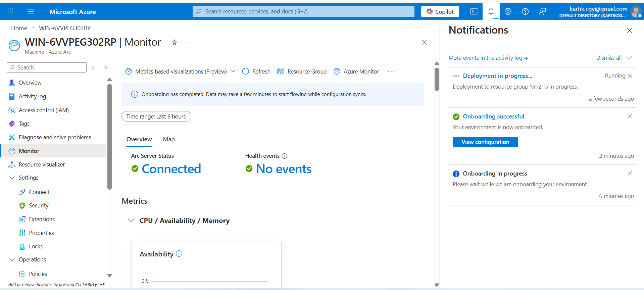The height and width of the screenshot is (290, 644).
Task: Collapse CPU / Availability / Memory section
Action: (x=131, y=220)
